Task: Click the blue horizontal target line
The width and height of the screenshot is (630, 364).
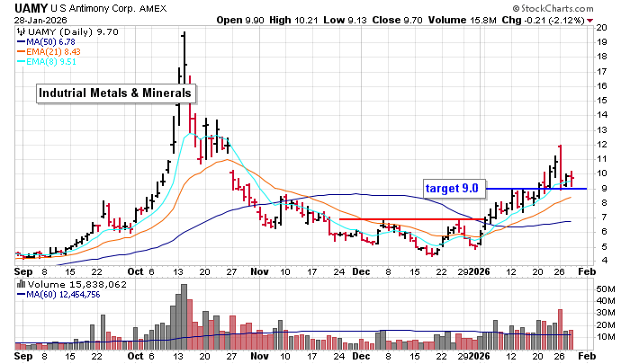Action: 540,188
